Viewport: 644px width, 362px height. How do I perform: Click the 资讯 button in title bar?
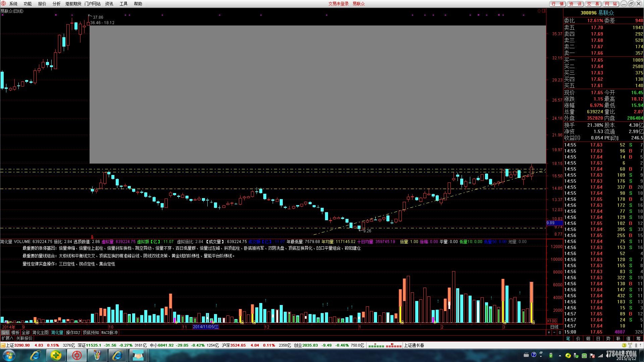(x=576, y=4)
